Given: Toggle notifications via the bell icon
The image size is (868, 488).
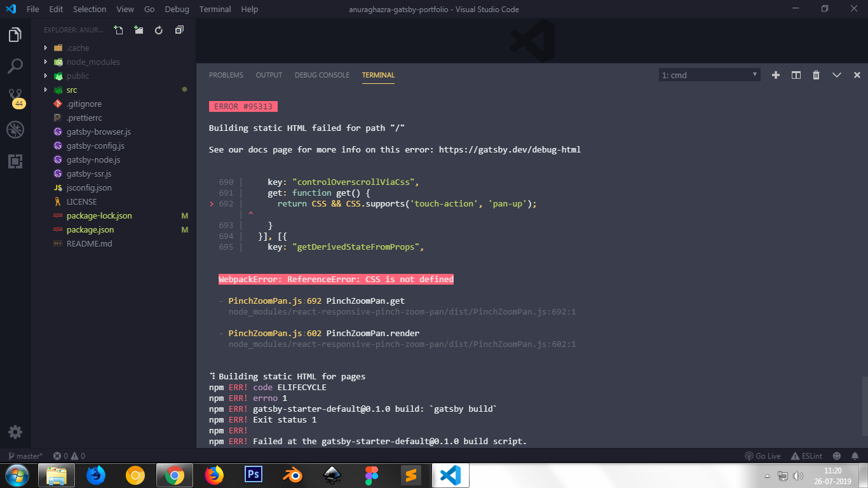Looking at the screenshot, I should [854, 456].
